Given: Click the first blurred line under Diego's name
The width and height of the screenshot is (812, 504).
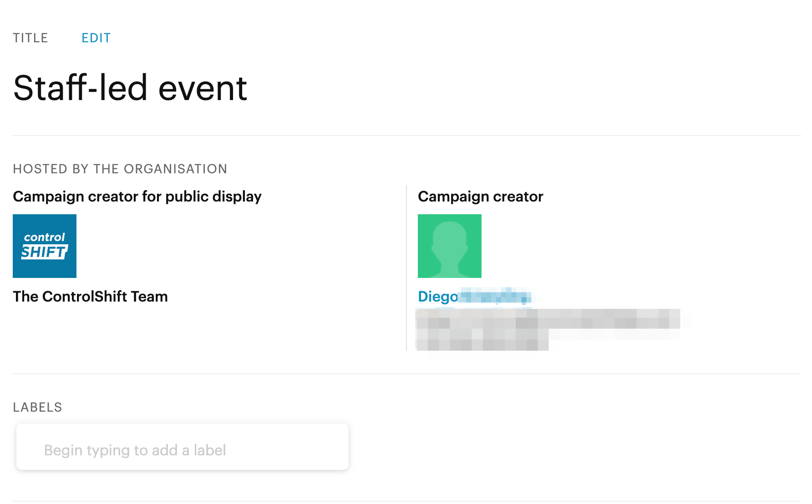Looking at the screenshot, I should pos(548,319).
